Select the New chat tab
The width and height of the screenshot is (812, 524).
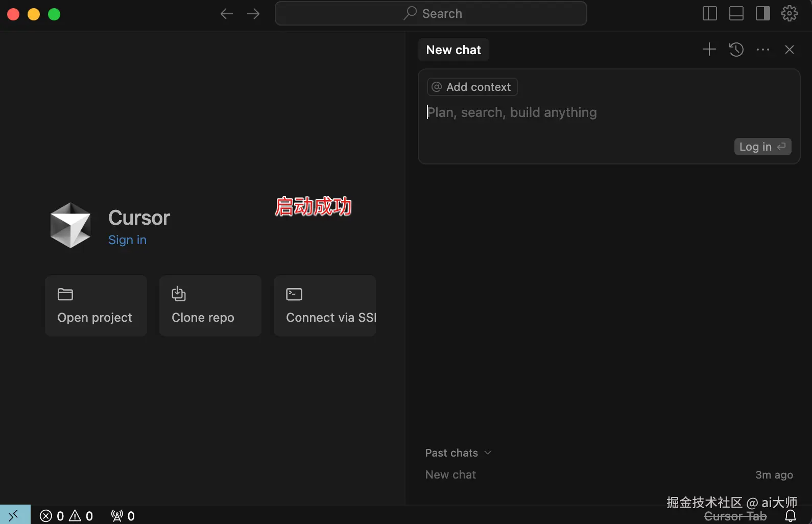pyautogui.click(x=453, y=50)
